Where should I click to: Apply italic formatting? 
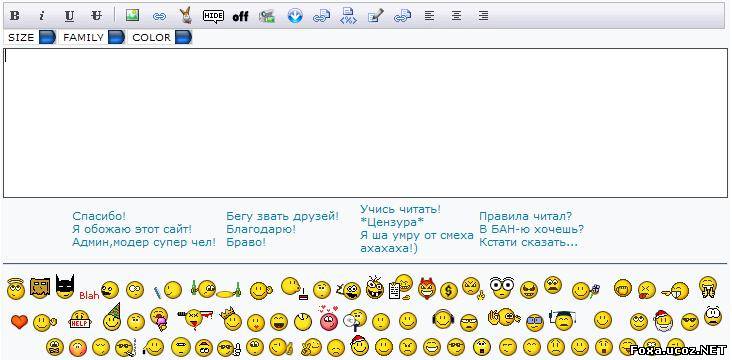42,16
